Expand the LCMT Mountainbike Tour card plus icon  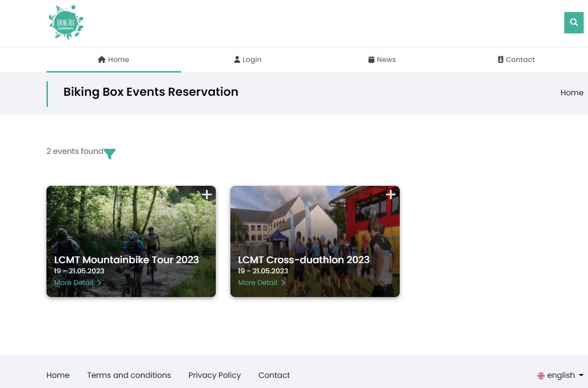(x=207, y=194)
